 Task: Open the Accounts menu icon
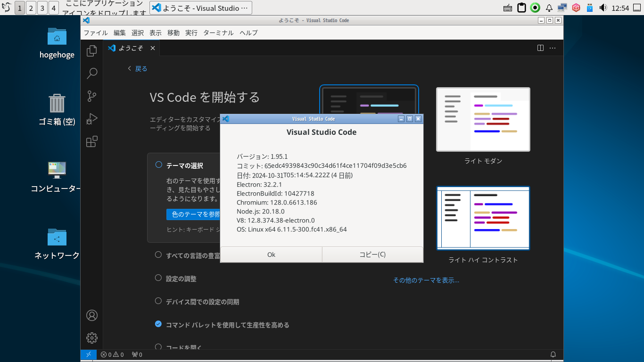pyautogui.click(x=92, y=315)
